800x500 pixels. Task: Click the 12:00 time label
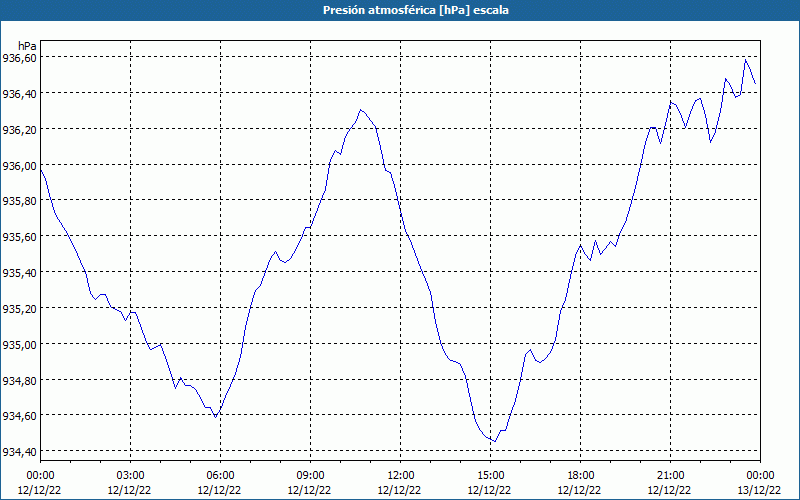[401, 476]
